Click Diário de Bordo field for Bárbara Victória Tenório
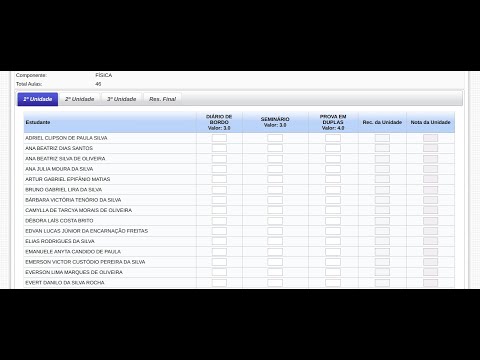480x360 pixels. [x=219, y=200]
